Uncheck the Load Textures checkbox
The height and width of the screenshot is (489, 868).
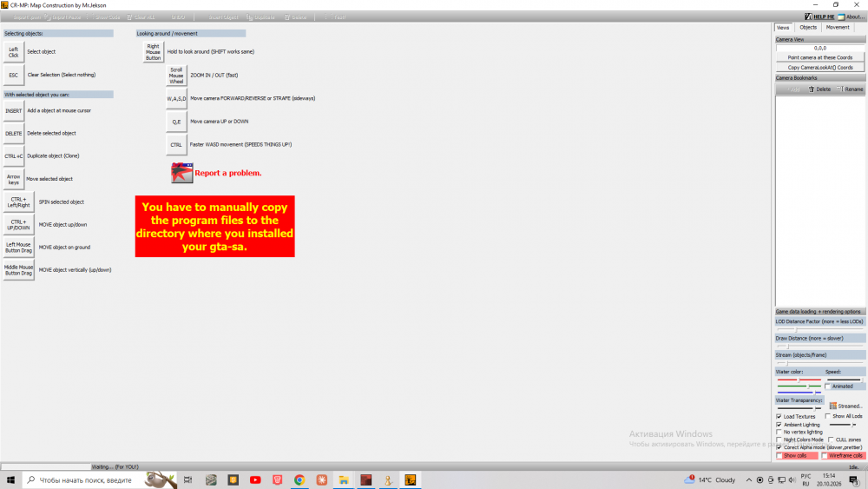click(779, 416)
